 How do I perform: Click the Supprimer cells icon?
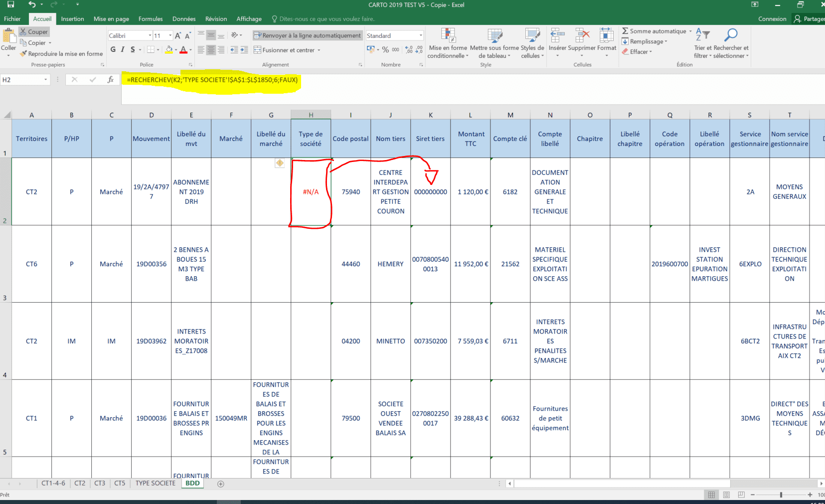582,36
